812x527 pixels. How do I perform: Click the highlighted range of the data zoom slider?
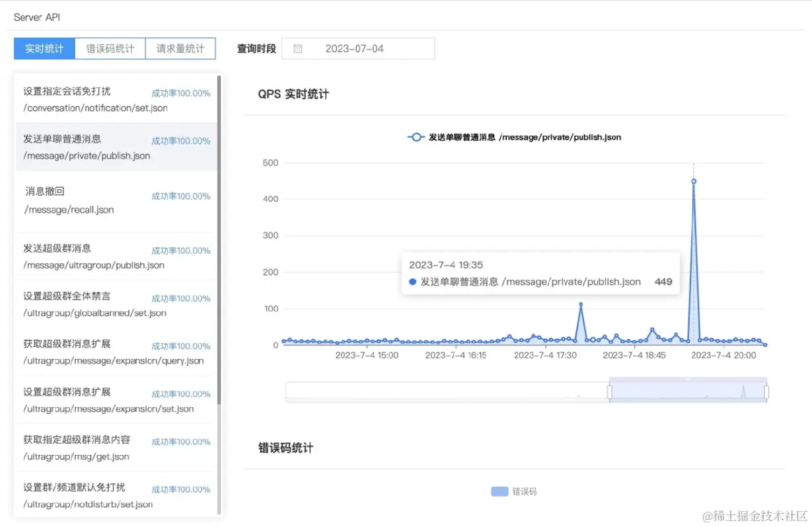(x=687, y=391)
